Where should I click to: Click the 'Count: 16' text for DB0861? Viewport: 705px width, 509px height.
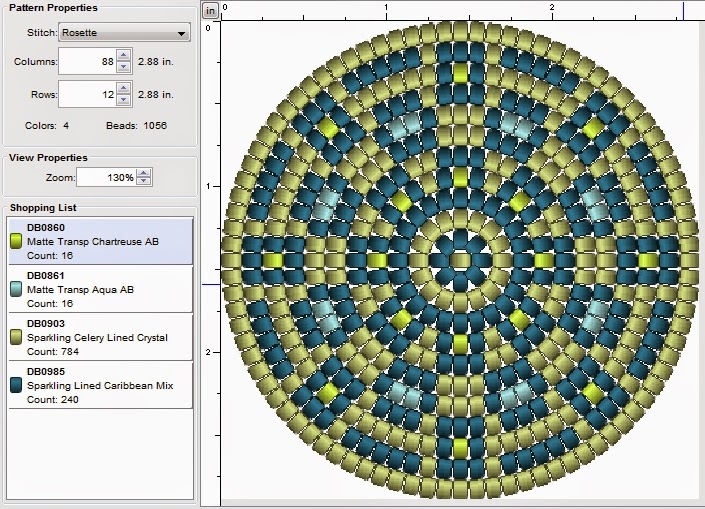[x=50, y=304]
